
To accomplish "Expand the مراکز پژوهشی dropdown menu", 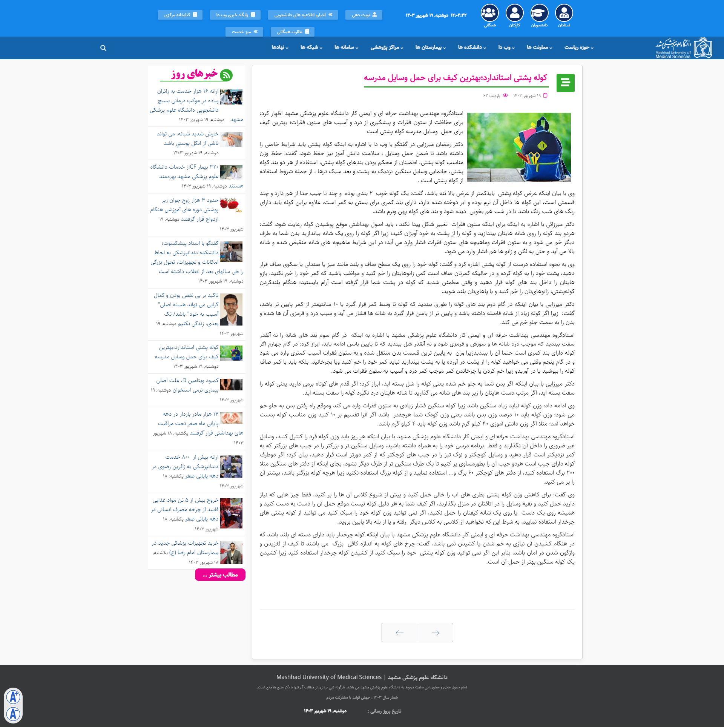I will [x=387, y=47].
